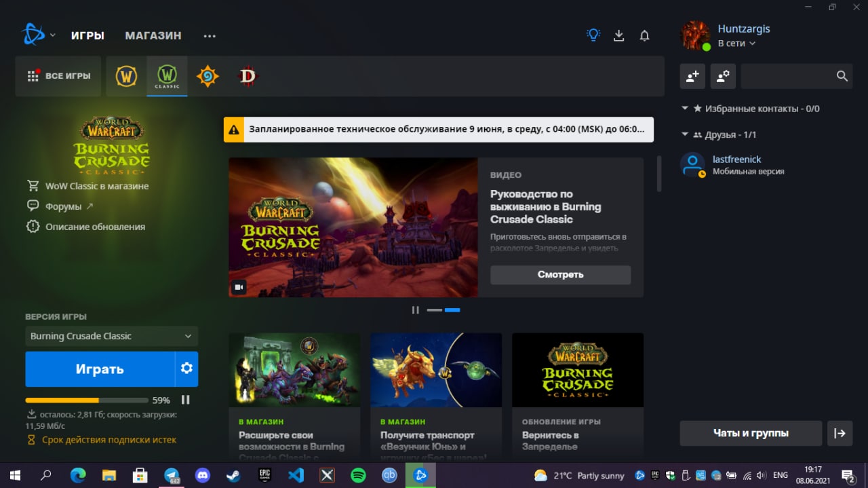Pause the news carousel slideshow
Viewport: 868px width, 488px height.
pyautogui.click(x=415, y=310)
